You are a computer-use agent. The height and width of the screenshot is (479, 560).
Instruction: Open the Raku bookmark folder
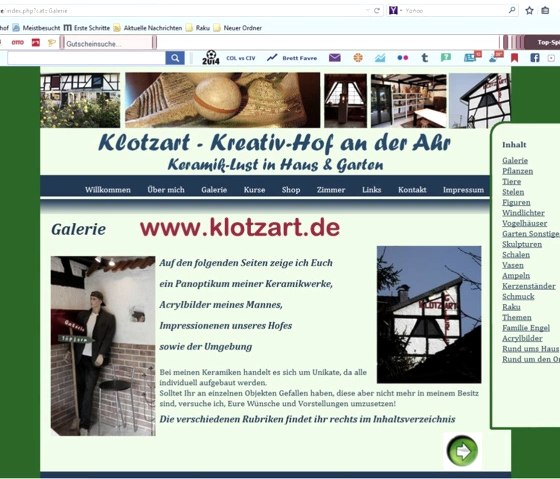(198, 28)
